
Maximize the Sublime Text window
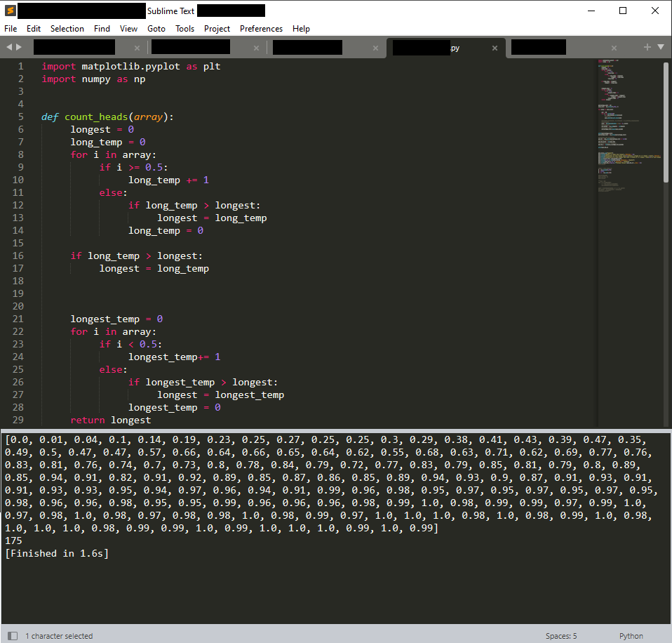tap(623, 11)
